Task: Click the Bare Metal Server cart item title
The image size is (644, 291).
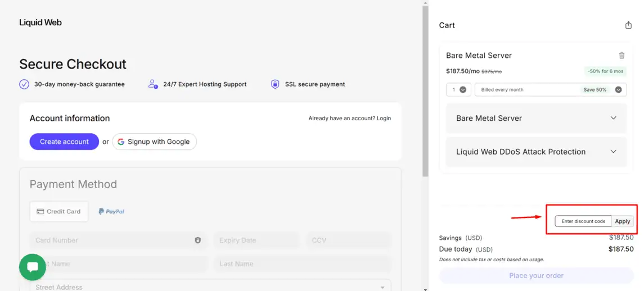Action: pyautogui.click(x=479, y=56)
